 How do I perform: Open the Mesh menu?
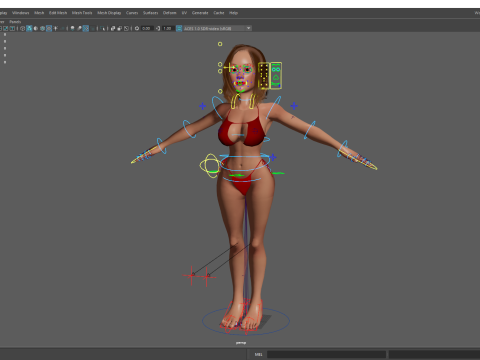pos(39,13)
